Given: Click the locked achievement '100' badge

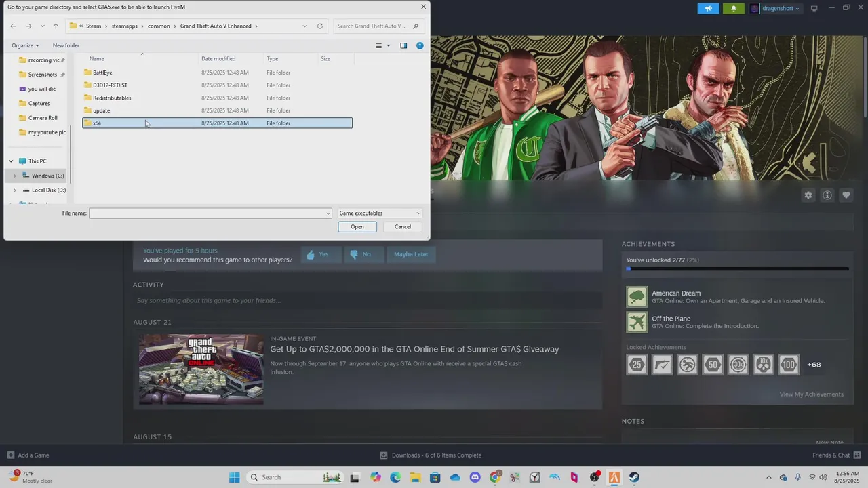Looking at the screenshot, I should [789, 365].
